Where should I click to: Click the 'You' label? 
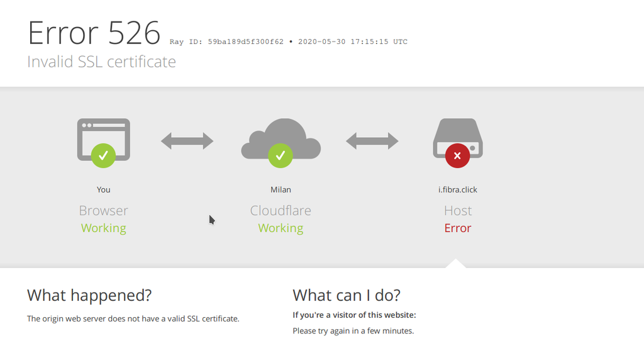click(x=104, y=189)
